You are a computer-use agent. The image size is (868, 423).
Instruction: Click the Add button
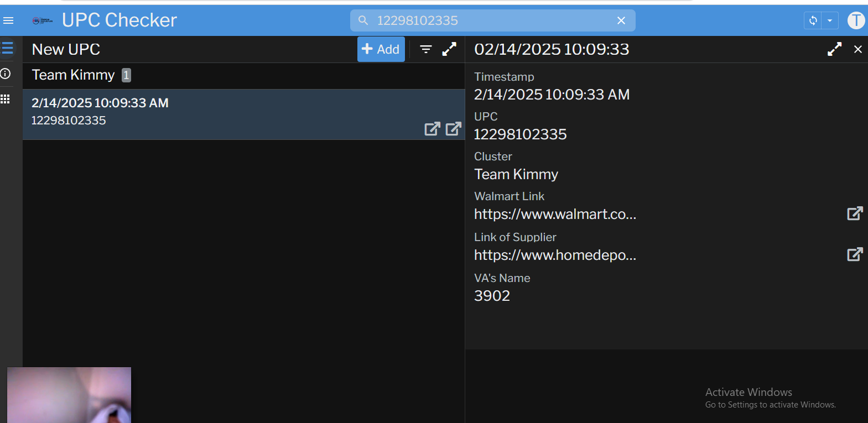click(381, 49)
